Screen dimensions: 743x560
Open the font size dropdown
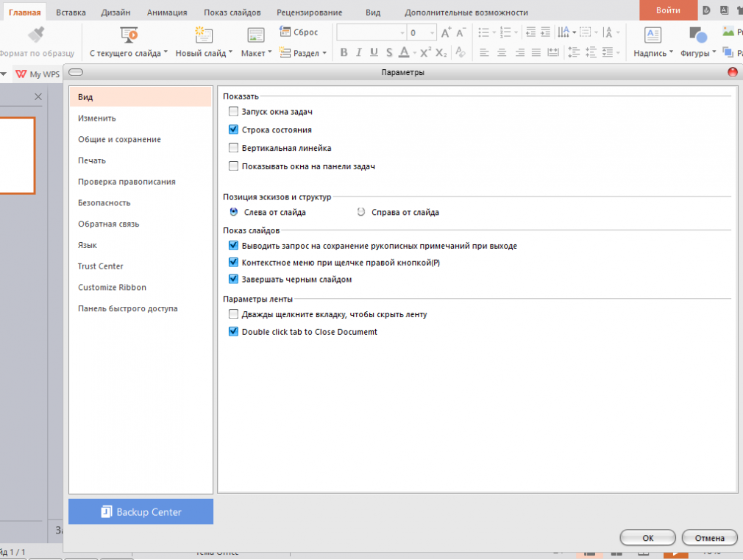432,32
